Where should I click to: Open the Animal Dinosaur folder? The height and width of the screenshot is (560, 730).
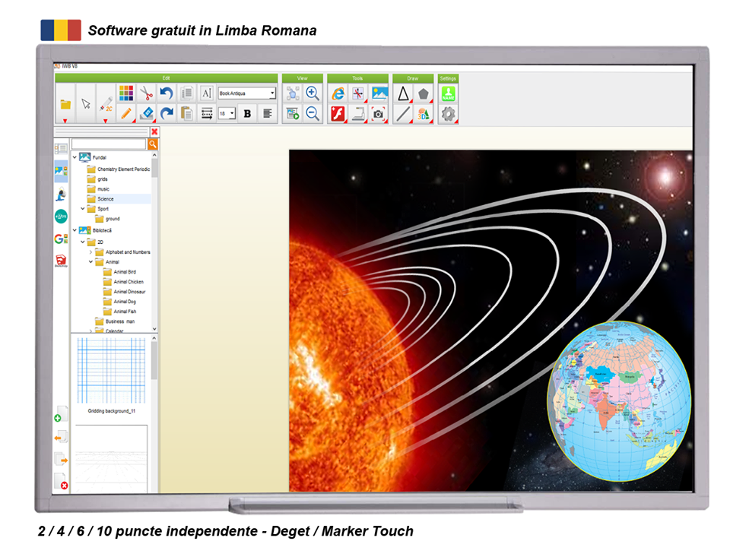coord(129,292)
